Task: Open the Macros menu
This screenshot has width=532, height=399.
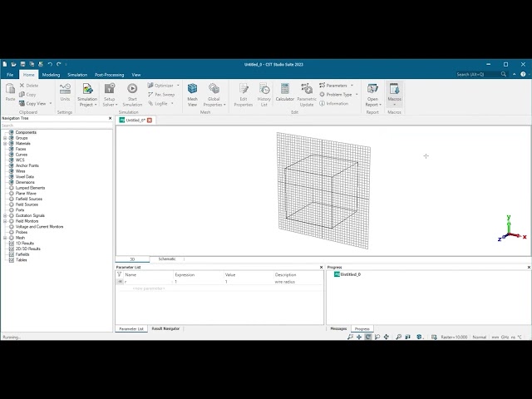Action: point(394,95)
